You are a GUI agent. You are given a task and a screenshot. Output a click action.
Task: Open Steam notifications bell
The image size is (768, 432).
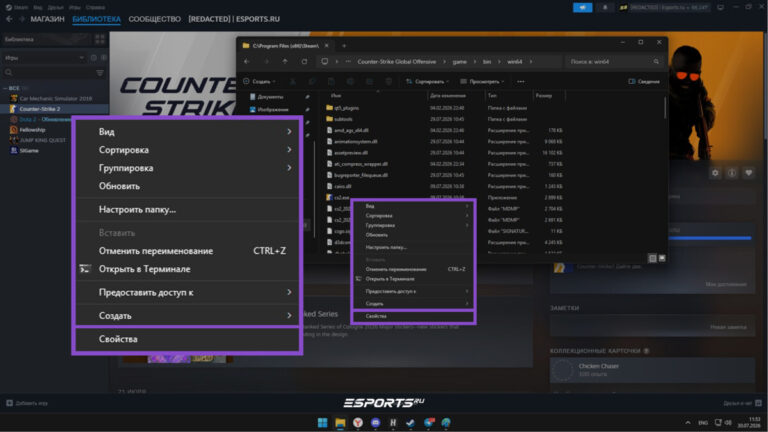click(605, 7)
